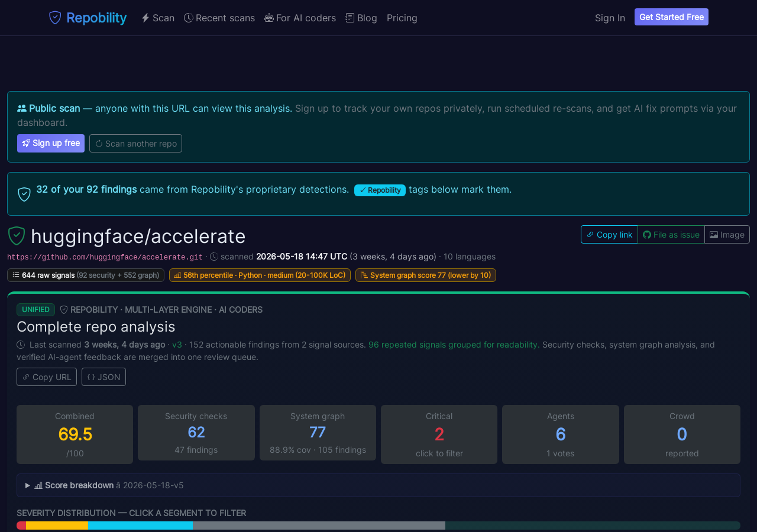Screen dimensions: 757x532
Task: Click the shield icon beside 32 of your 92 findings
Action: [x=24, y=194]
